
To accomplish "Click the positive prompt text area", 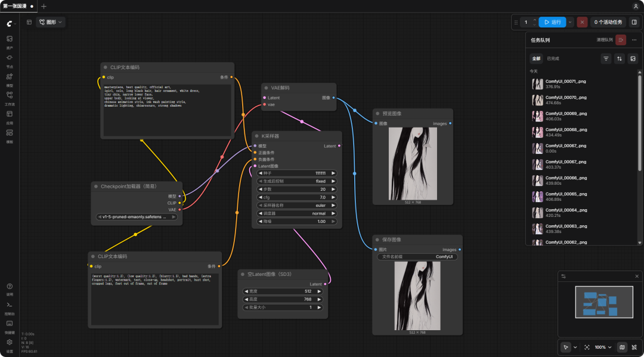I will (167, 110).
